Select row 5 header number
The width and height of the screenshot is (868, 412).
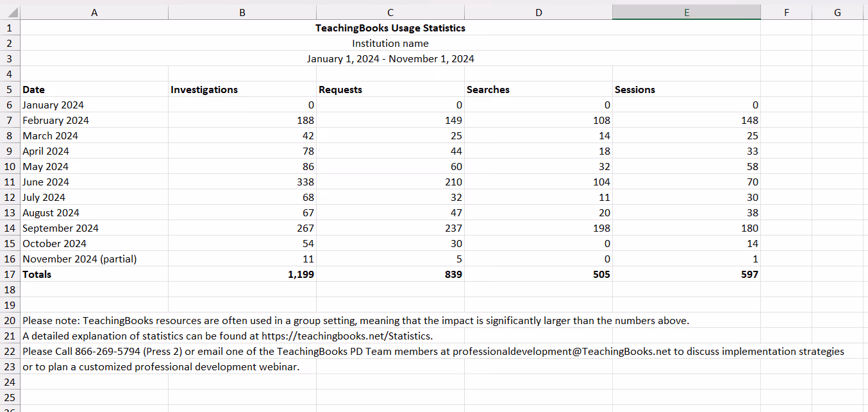point(10,90)
